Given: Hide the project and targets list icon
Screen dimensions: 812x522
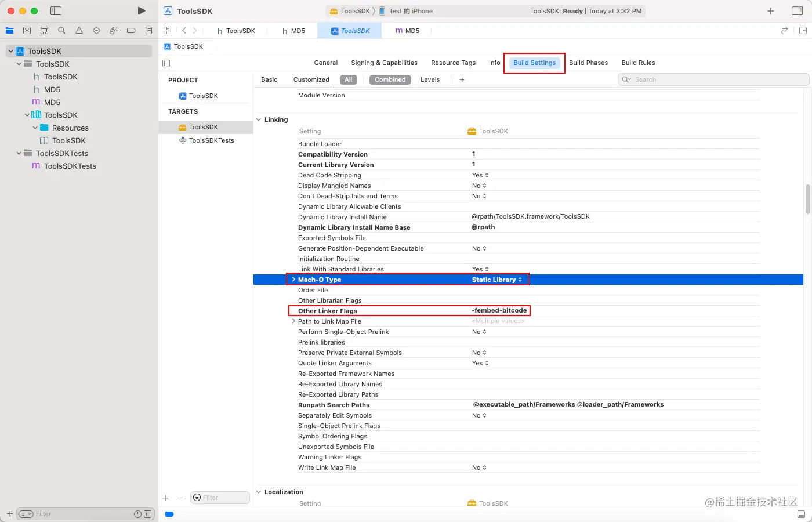Looking at the screenshot, I should coord(166,63).
